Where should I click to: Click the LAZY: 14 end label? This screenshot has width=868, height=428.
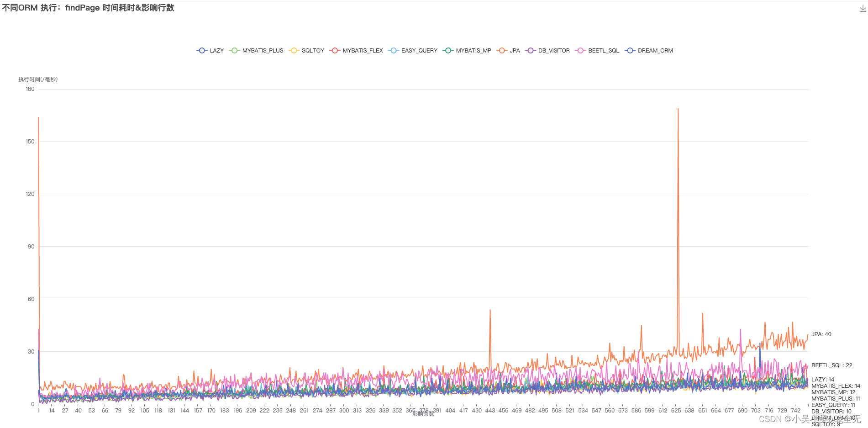point(823,380)
